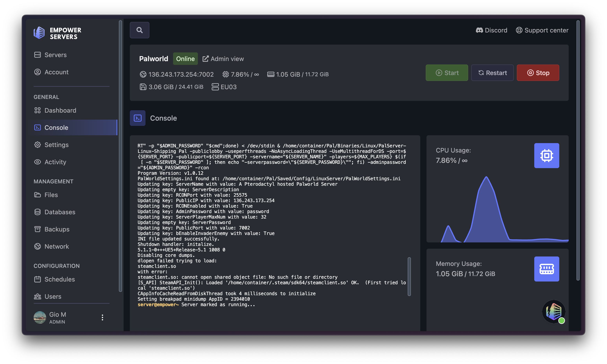607x364 pixels.
Task: Click the Activity eye icon
Action: click(38, 162)
